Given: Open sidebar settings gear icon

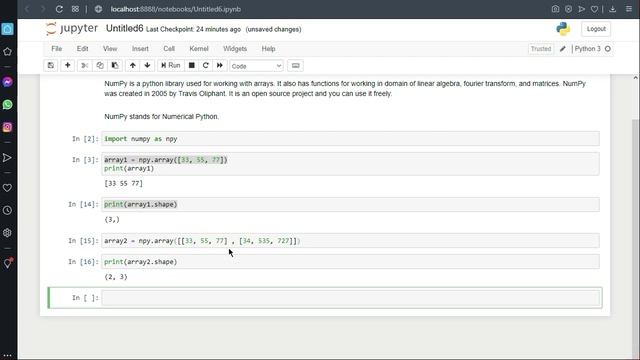Looking at the screenshot, I should [x=7, y=233].
